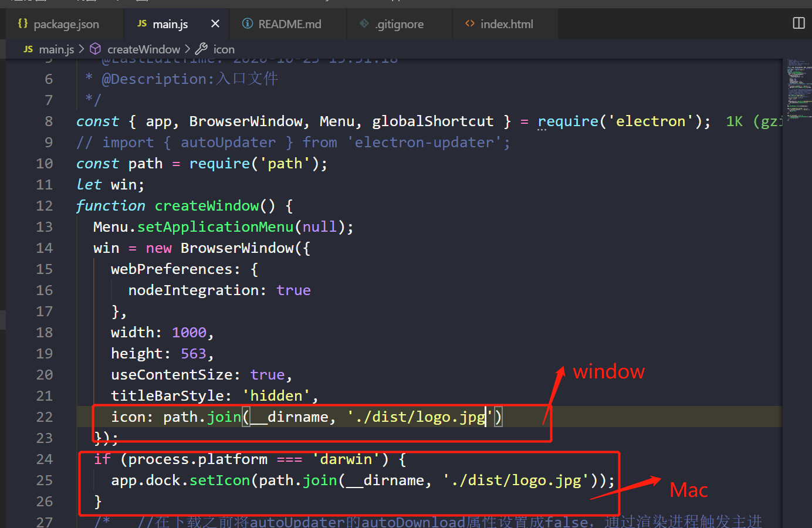Switch to the package.json tab
The height and width of the screenshot is (528, 812).
pyautogui.click(x=59, y=24)
